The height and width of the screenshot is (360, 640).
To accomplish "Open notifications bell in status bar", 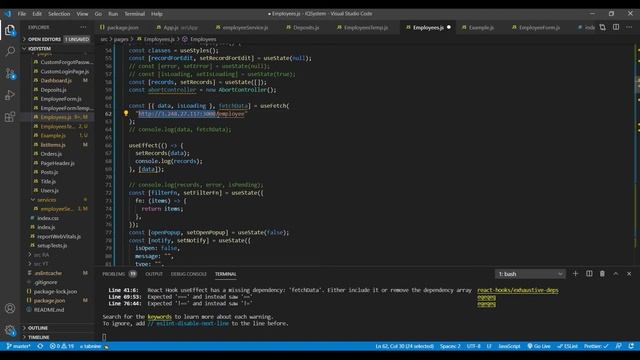I will (631, 346).
